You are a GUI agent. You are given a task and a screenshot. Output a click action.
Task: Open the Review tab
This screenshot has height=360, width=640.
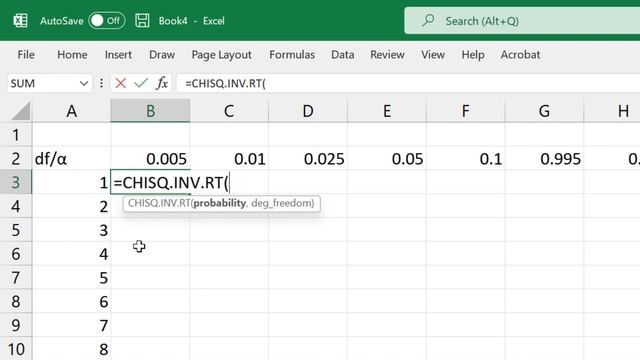[387, 55]
